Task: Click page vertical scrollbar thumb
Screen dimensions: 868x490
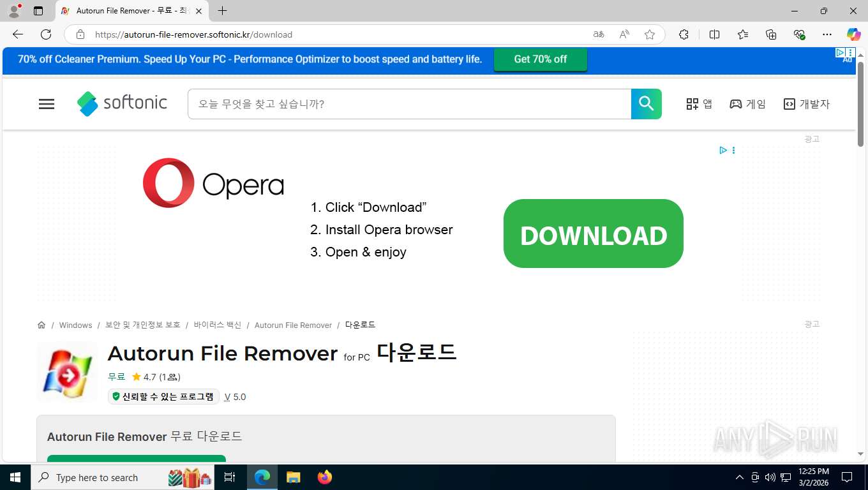Action: [860, 105]
